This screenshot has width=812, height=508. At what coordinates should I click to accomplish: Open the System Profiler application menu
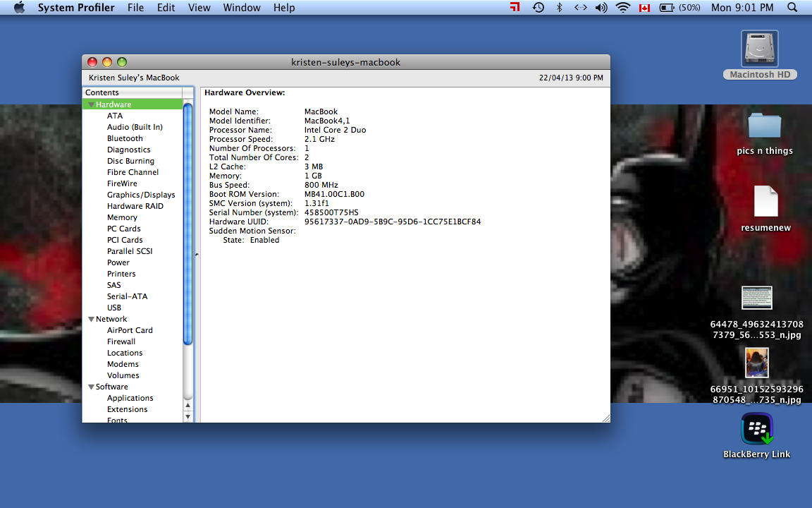pos(76,8)
